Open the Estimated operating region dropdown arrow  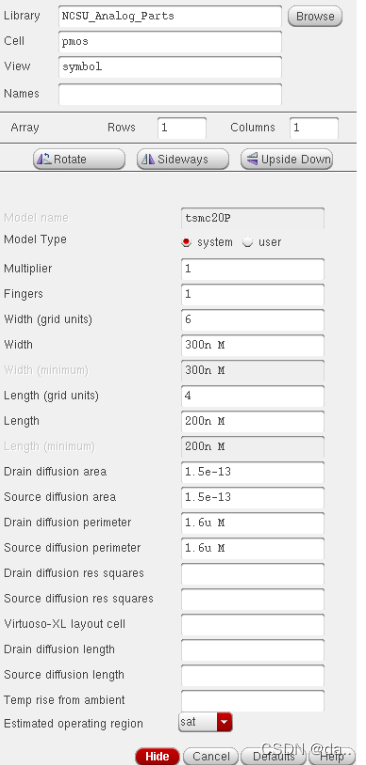[x=224, y=722]
